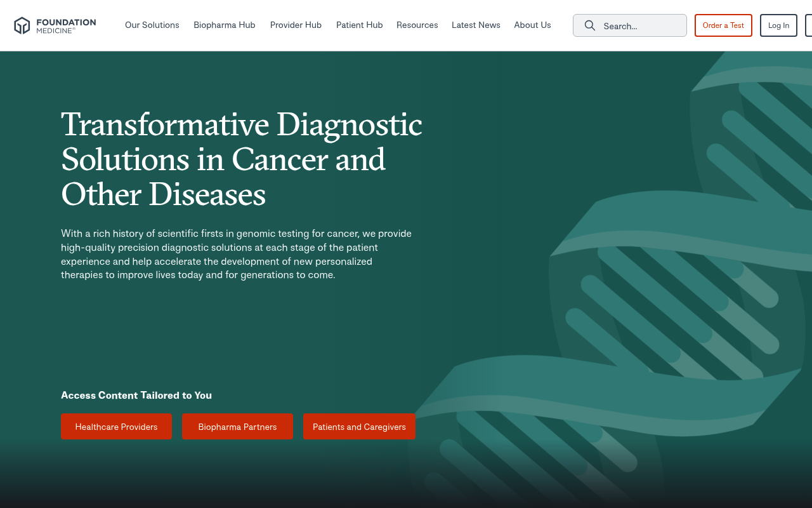
Task: Open the Biopharma Hub menu
Action: pos(225,25)
